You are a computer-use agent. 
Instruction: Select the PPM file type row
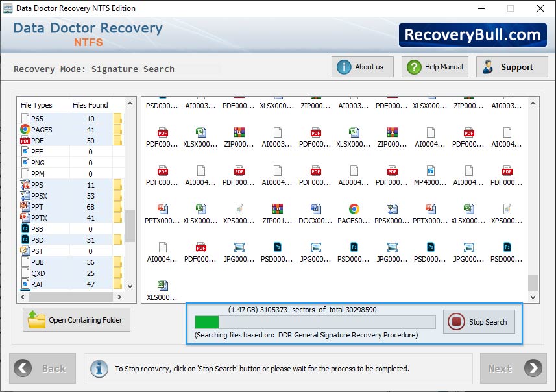click(71, 174)
